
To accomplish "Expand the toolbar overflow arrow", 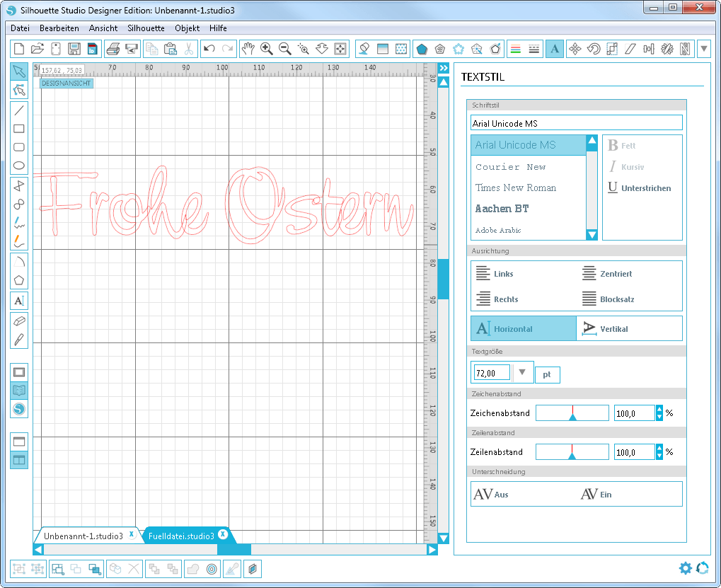I will (x=704, y=49).
